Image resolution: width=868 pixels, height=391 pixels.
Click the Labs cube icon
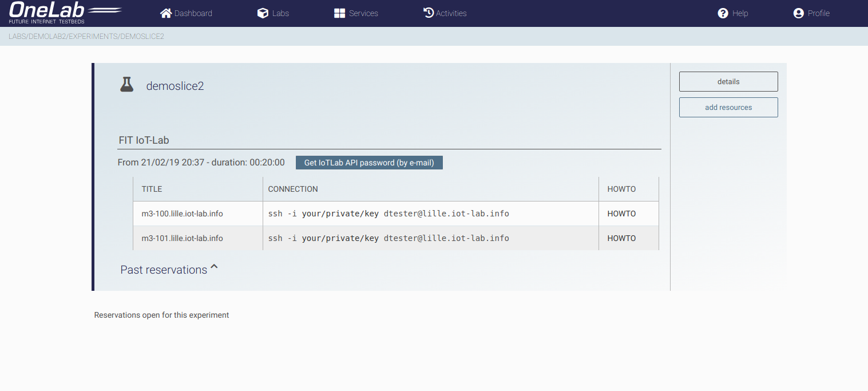(x=263, y=13)
